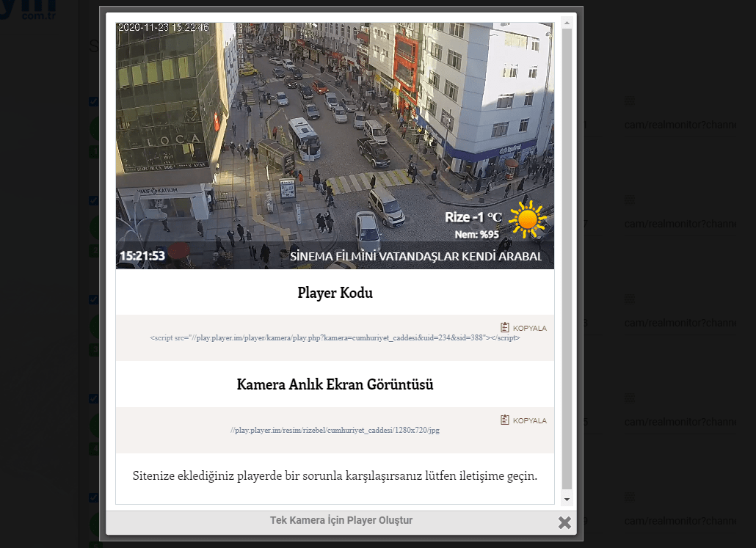Click the KOPYALA label in the snapshot URL box

point(529,421)
